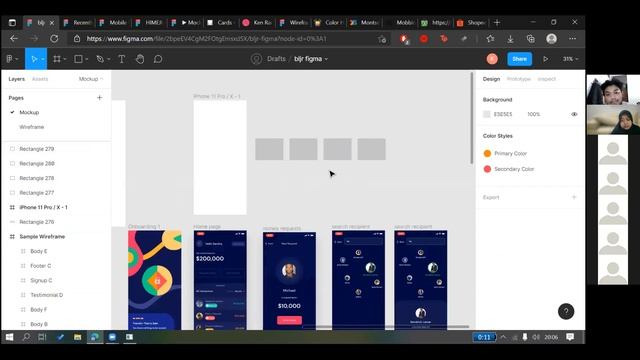
Task: Click the browser address bar URL
Action: pyautogui.click(x=207, y=39)
